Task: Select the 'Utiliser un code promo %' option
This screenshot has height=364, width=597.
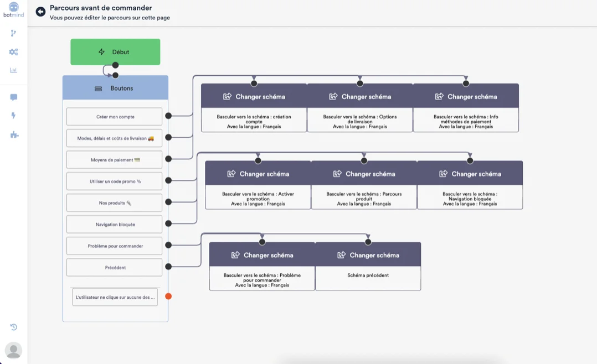Action: coord(115,181)
